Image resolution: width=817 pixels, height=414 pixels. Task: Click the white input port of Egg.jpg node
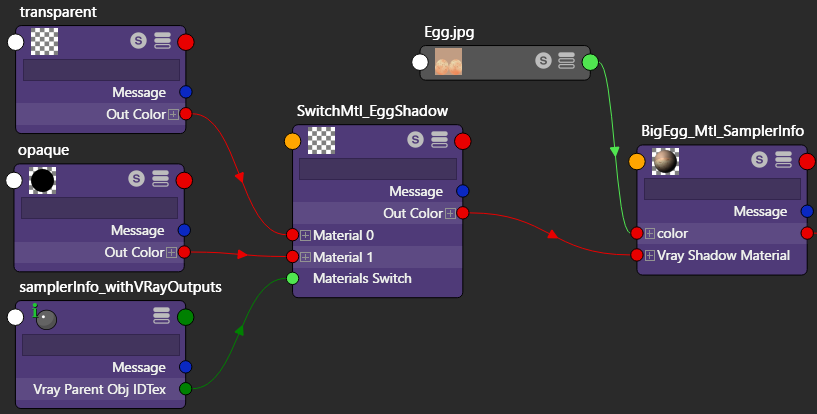click(420, 62)
